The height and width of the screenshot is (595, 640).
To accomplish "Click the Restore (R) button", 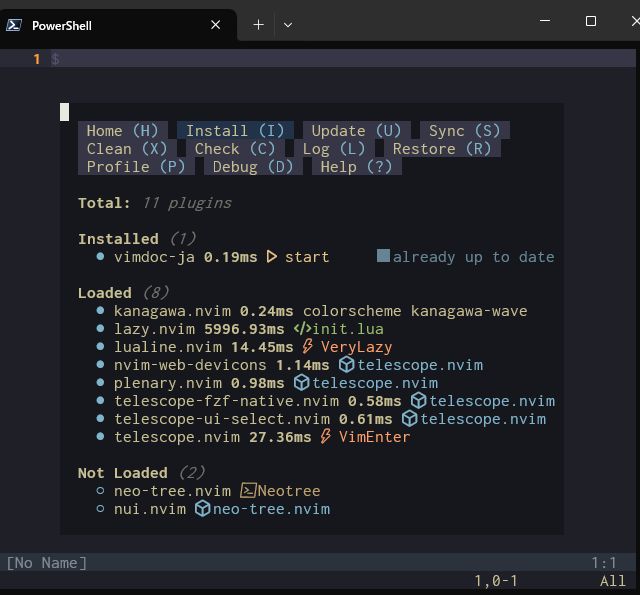I will (442, 149).
